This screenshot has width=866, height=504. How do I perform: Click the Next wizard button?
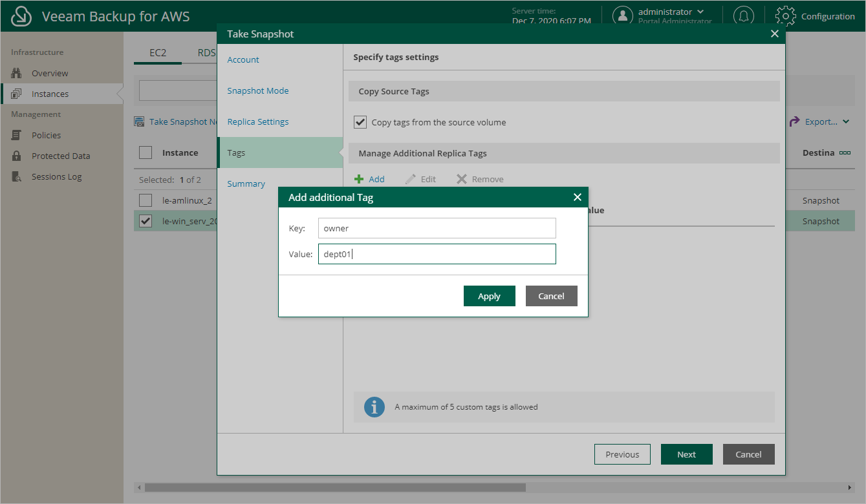pos(687,454)
